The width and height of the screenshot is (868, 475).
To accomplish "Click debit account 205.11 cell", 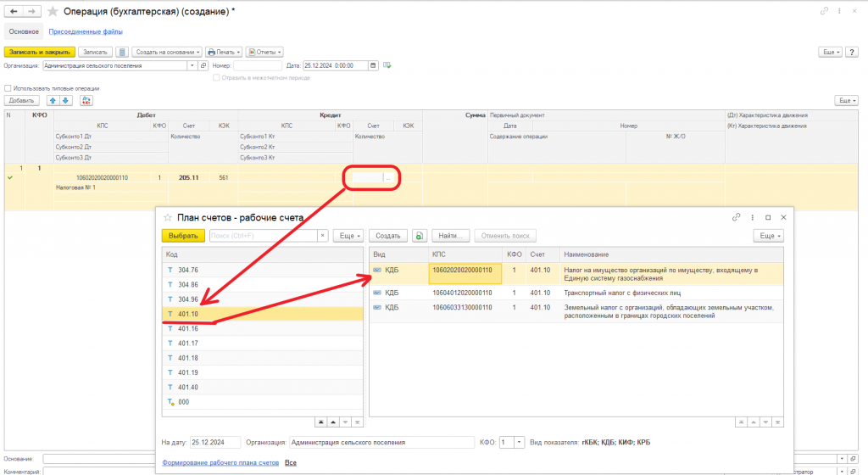I will click(189, 178).
